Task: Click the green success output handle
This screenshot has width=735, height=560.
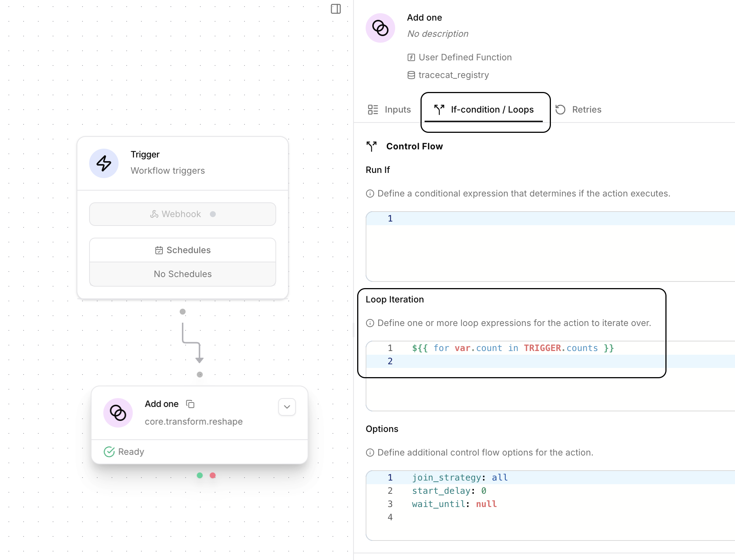Action: [x=200, y=475]
